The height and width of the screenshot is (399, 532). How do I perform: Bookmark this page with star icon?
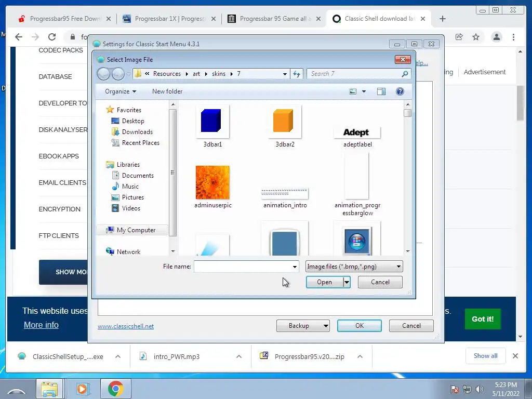point(476,37)
